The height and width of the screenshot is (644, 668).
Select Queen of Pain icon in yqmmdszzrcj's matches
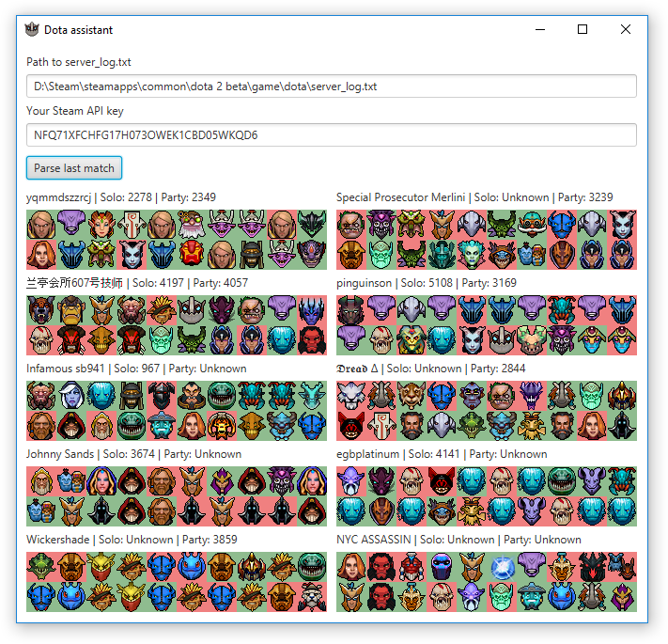pyautogui.click(x=132, y=255)
